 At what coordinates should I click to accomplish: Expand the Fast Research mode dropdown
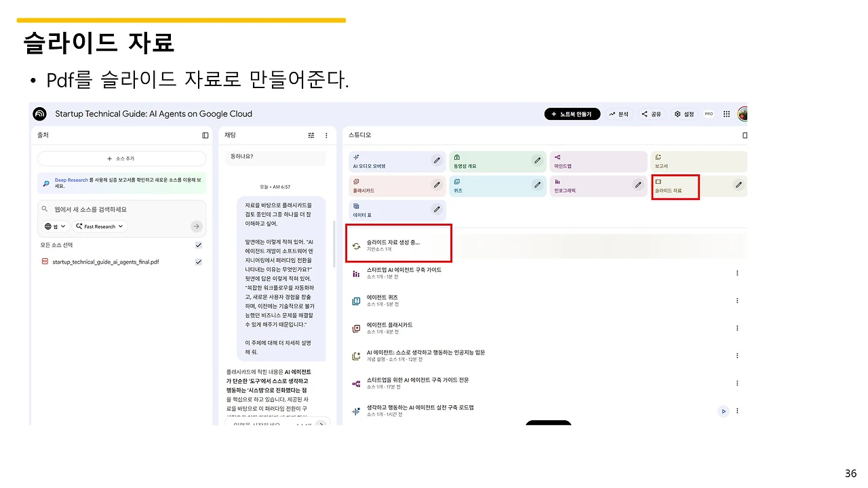point(100,226)
